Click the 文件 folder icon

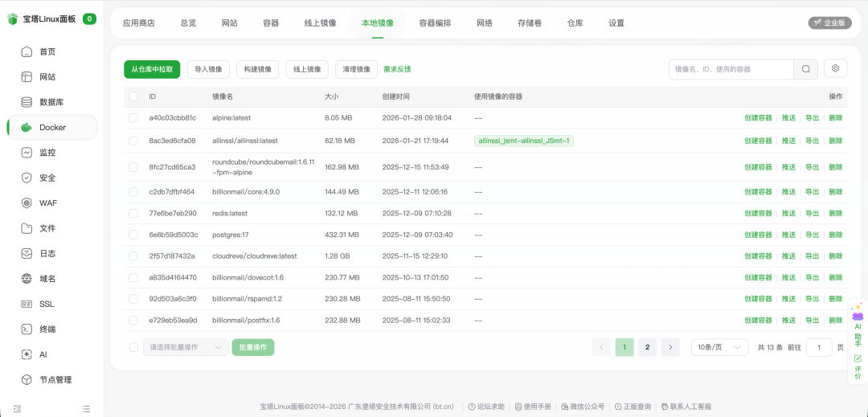(x=27, y=228)
